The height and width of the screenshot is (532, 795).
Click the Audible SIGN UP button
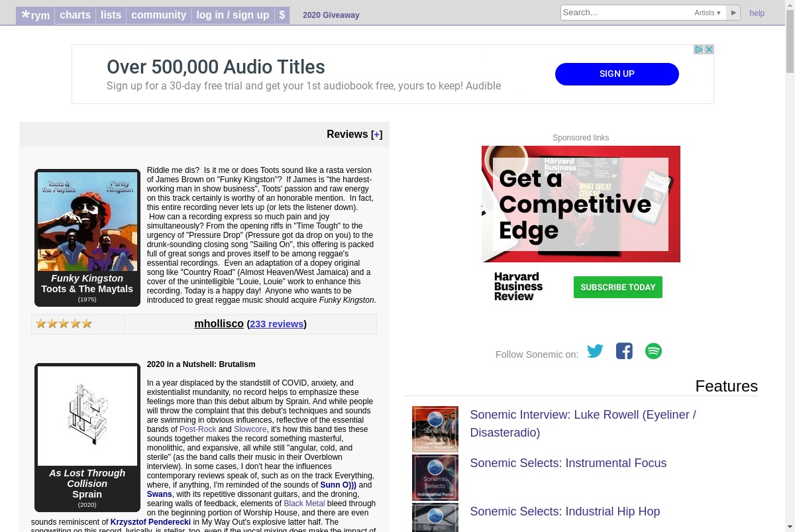pos(617,74)
